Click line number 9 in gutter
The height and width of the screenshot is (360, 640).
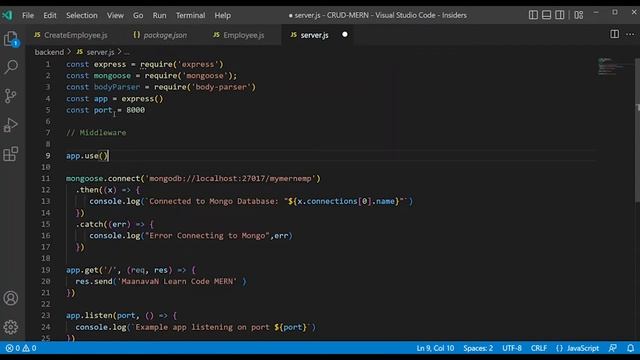(x=48, y=156)
